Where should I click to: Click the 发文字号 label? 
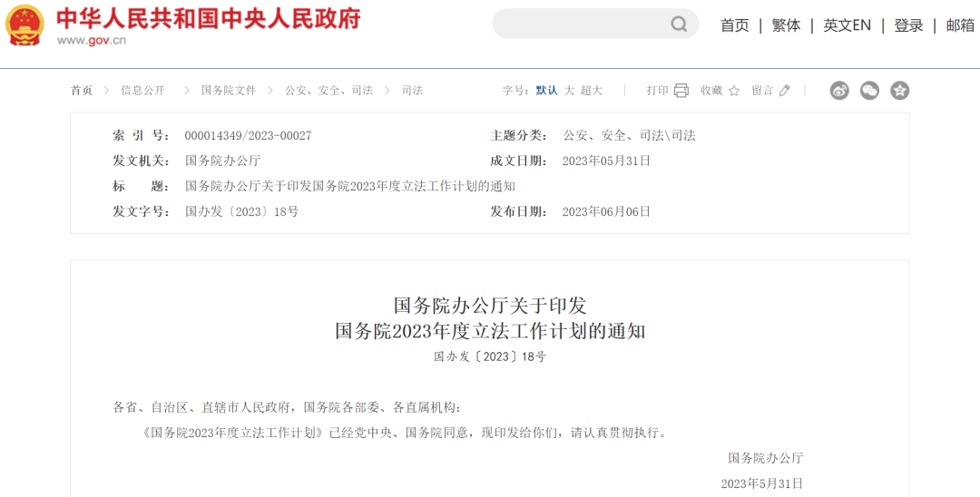141,211
